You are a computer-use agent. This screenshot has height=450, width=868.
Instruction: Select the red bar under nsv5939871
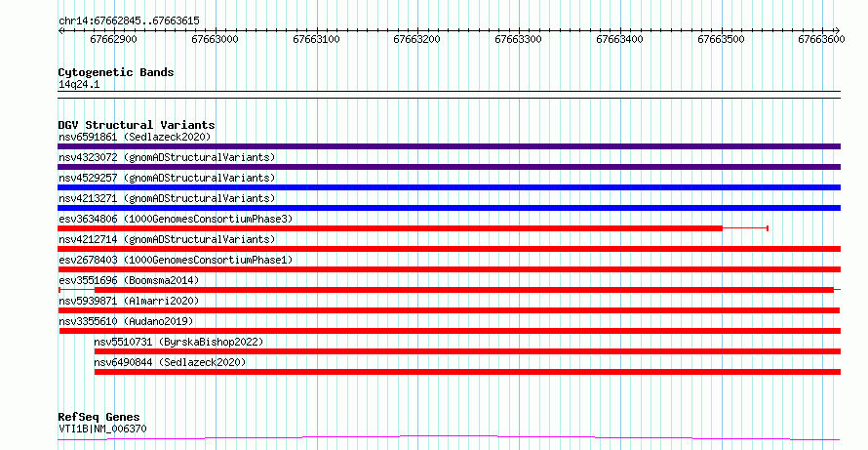[x=449, y=310]
